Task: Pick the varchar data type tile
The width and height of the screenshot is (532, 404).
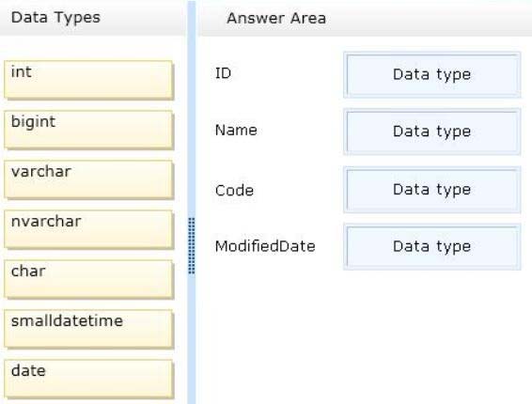Action: 88,179
